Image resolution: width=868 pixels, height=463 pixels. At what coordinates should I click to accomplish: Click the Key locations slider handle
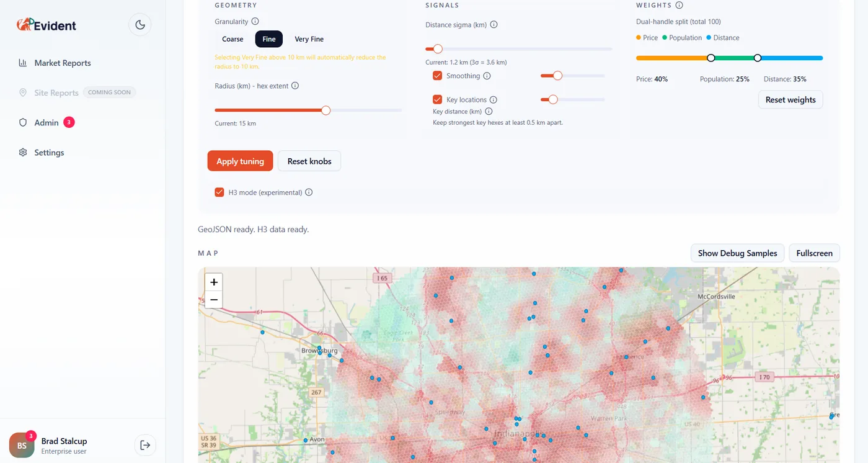tap(553, 99)
